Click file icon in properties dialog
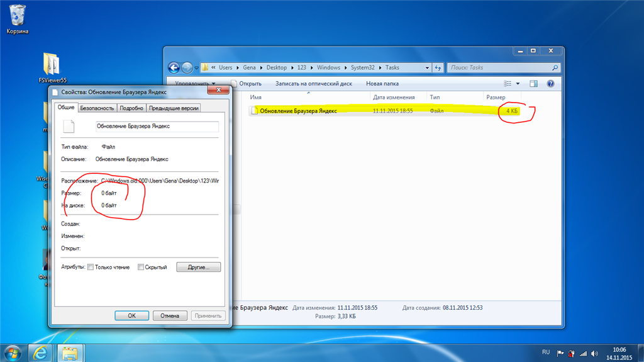 coord(69,127)
